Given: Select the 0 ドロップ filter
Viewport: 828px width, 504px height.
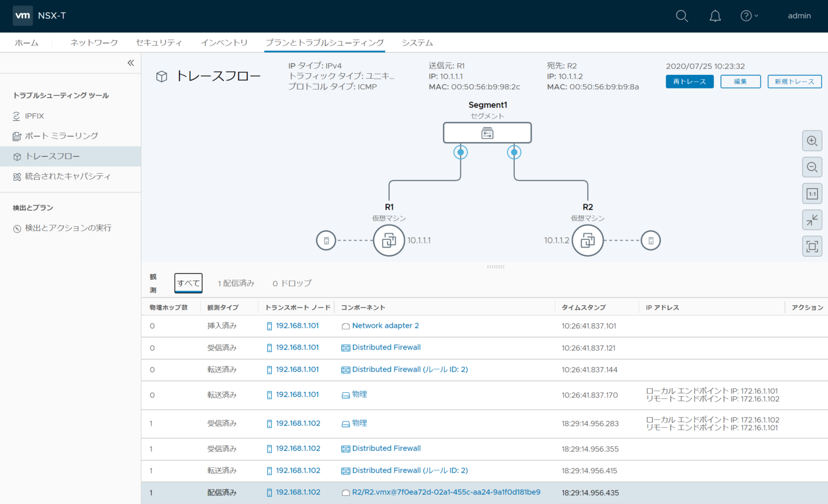Looking at the screenshot, I should [292, 283].
